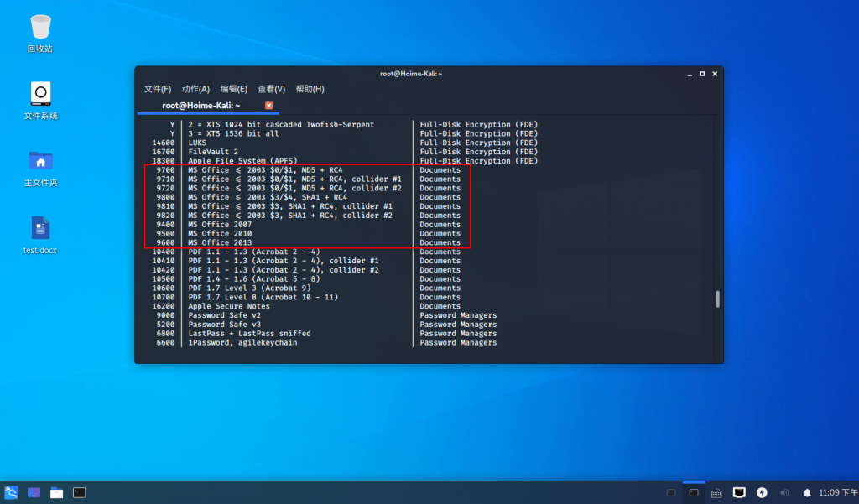Close the terminal window
Image resolution: width=859 pixels, height=504 pixels.
coord(715,74)
